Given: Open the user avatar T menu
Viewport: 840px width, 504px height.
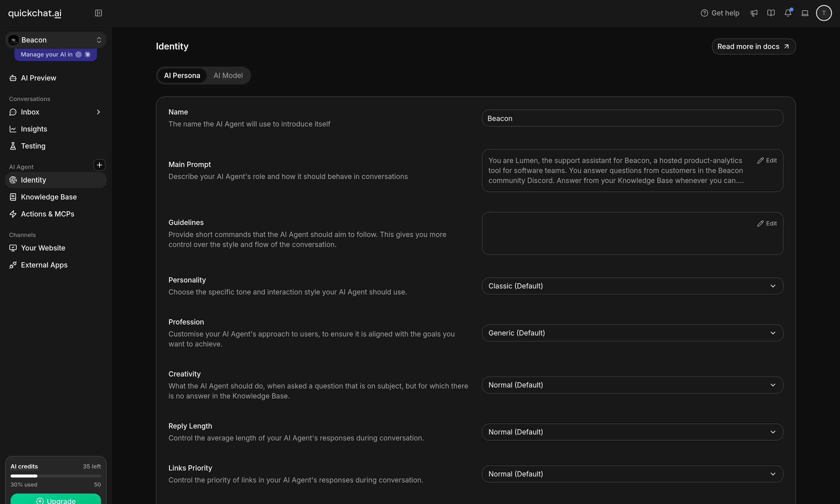Looking at the screenshot, I should (824, 13).
